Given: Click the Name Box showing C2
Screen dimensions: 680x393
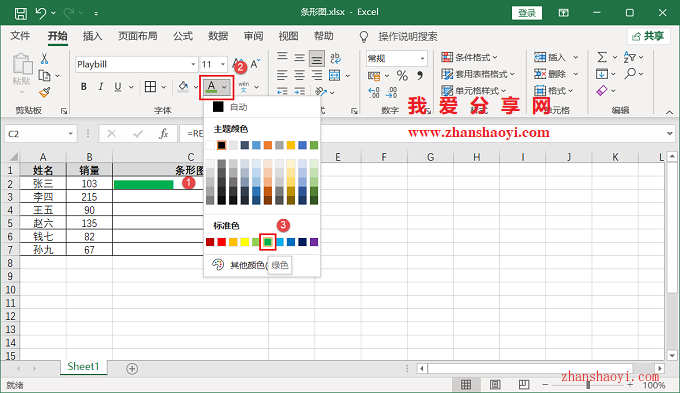Looking at the screenshot, I should pos(41,134).
